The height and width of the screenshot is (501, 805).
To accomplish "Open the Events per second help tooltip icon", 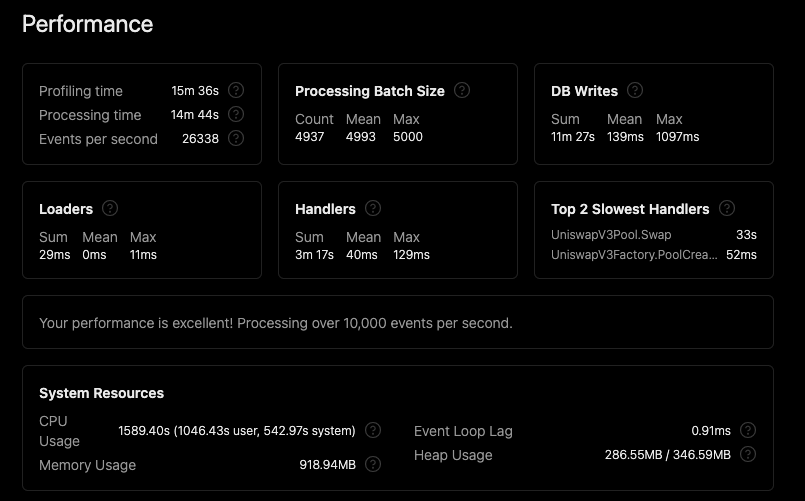I will point(236,138).
